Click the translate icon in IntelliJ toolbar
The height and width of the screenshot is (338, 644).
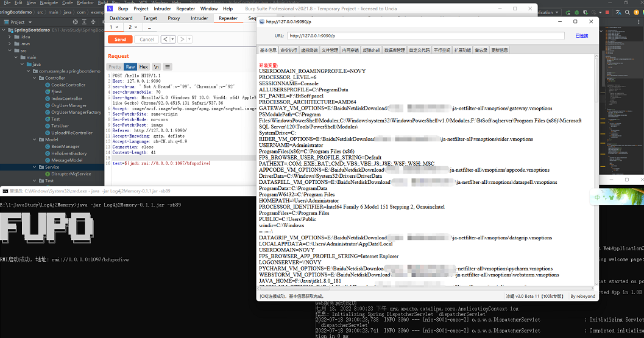pos(618,13)
